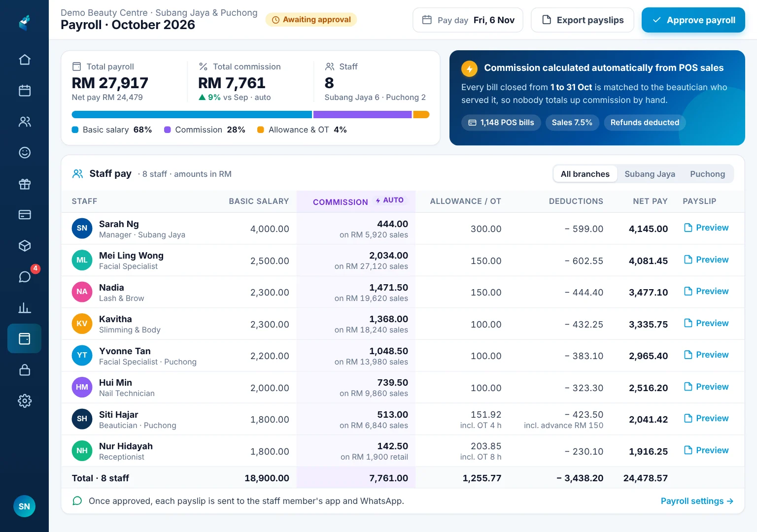
Task: Open the credit card icon in sidebar
Action: pyautogui.click(x=25, y=215)
